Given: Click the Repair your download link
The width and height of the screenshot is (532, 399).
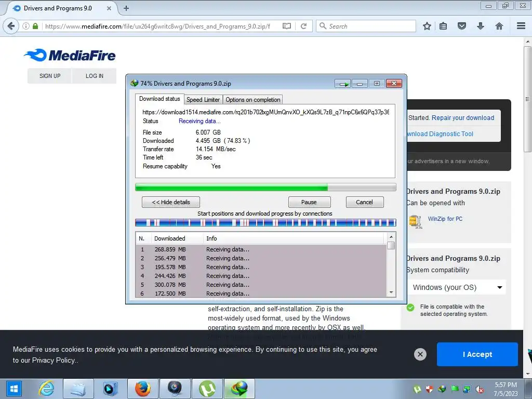Looking at the screenshot, I should pyautogui.click(x=463, y=118).
